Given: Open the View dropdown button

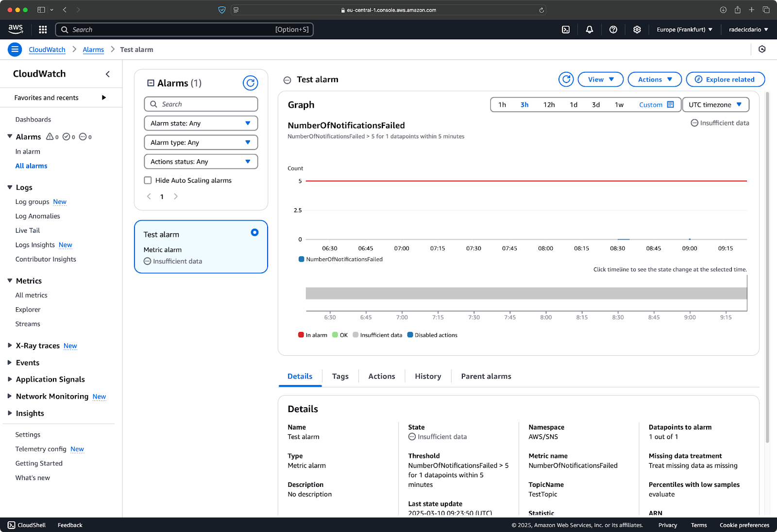Looking at the screenshot, I should (601, 80).
